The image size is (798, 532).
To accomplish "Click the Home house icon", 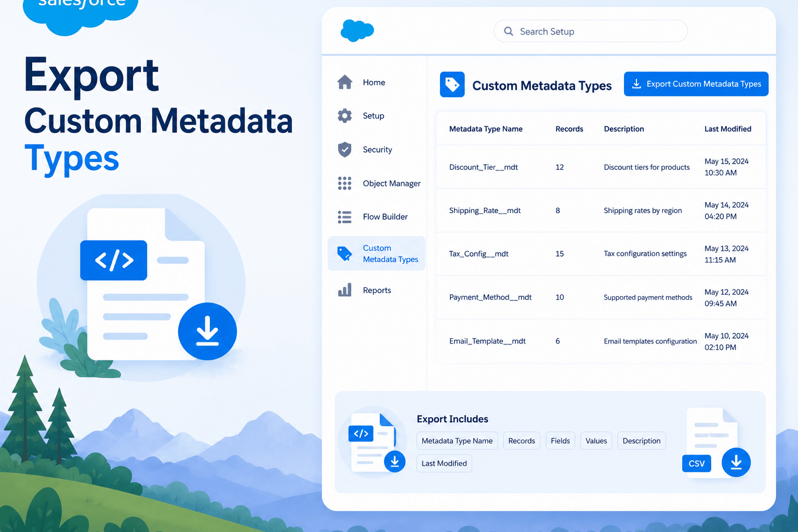I will pos(344,82).
